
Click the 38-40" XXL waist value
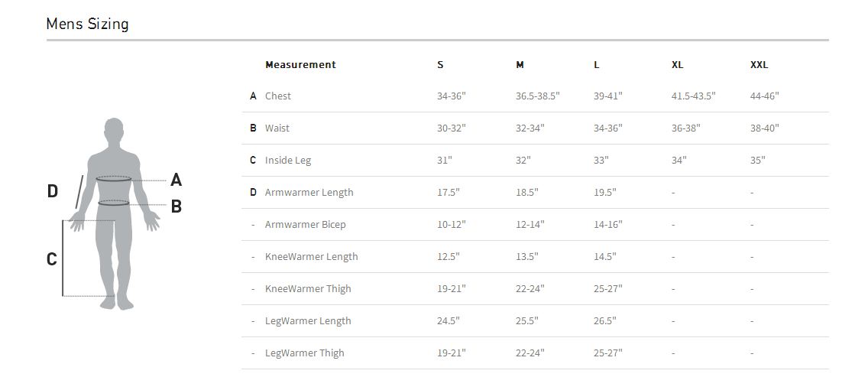(764, 128)
